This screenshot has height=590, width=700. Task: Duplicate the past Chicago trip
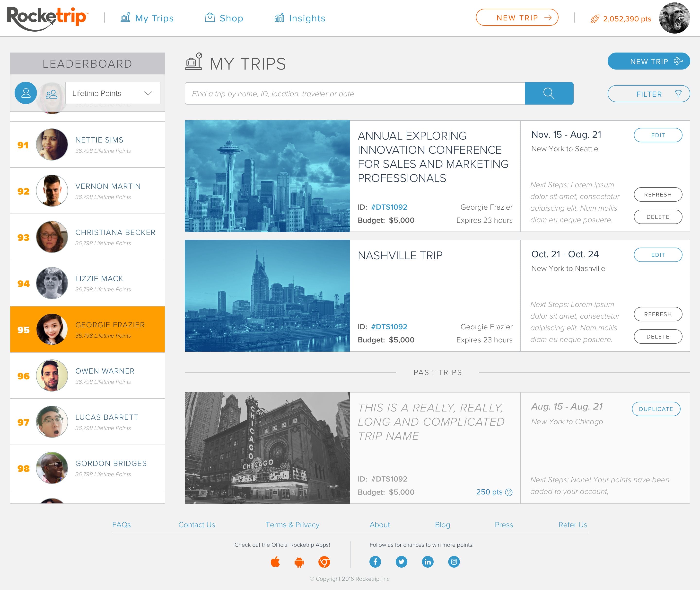point(656,409)
